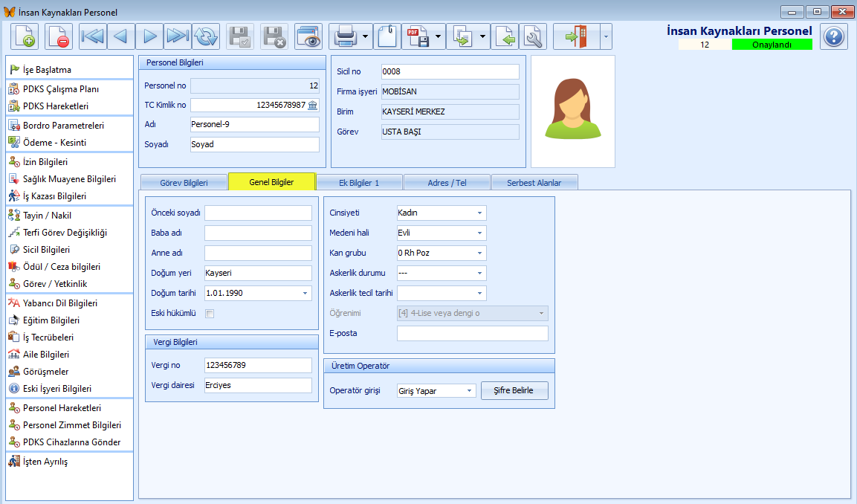Click the Şifre Belirle button
Viewport: 857px width, 504px height.
point(514,390)
